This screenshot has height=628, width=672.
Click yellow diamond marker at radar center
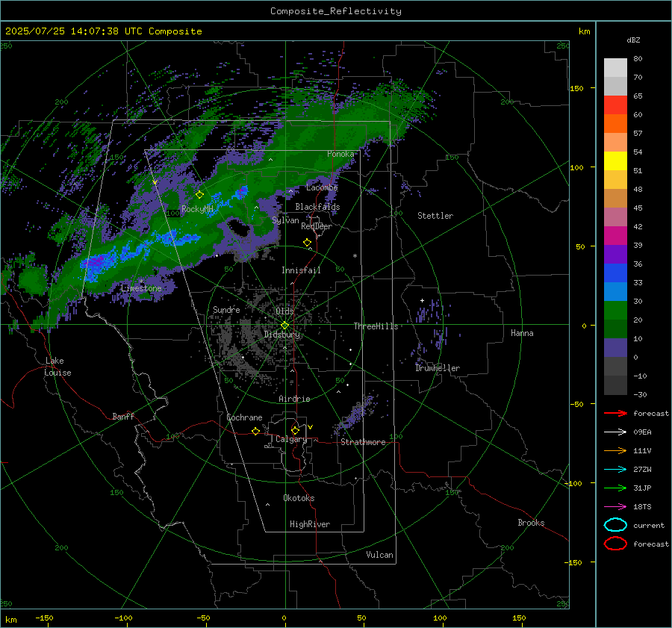[284, 326]
